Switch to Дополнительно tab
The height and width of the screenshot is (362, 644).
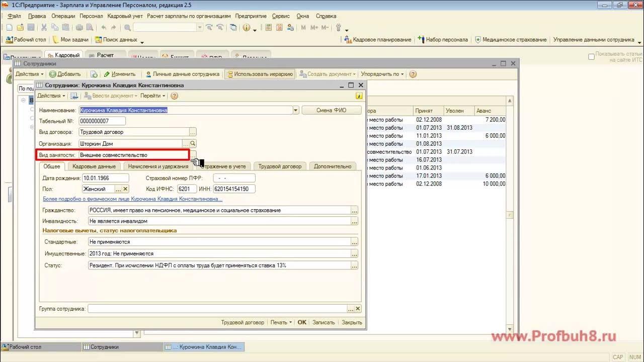pos(333,166)
